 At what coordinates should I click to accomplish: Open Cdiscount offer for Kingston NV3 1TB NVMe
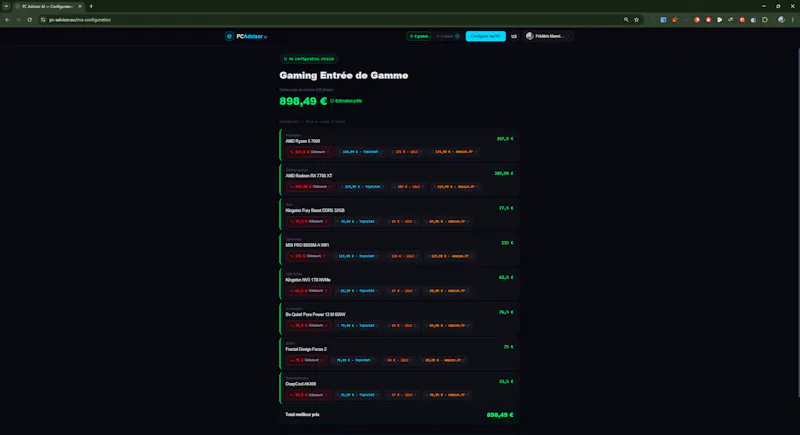(308, 291)
